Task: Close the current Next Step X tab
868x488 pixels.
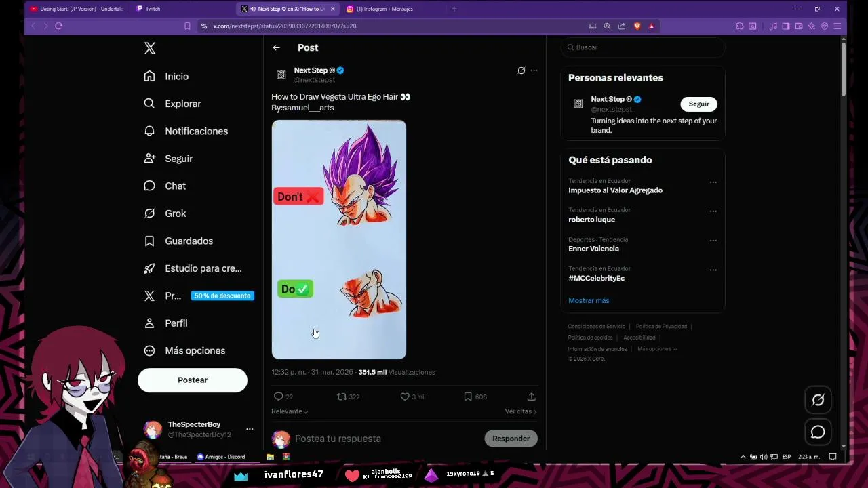Action: (332, 9)
